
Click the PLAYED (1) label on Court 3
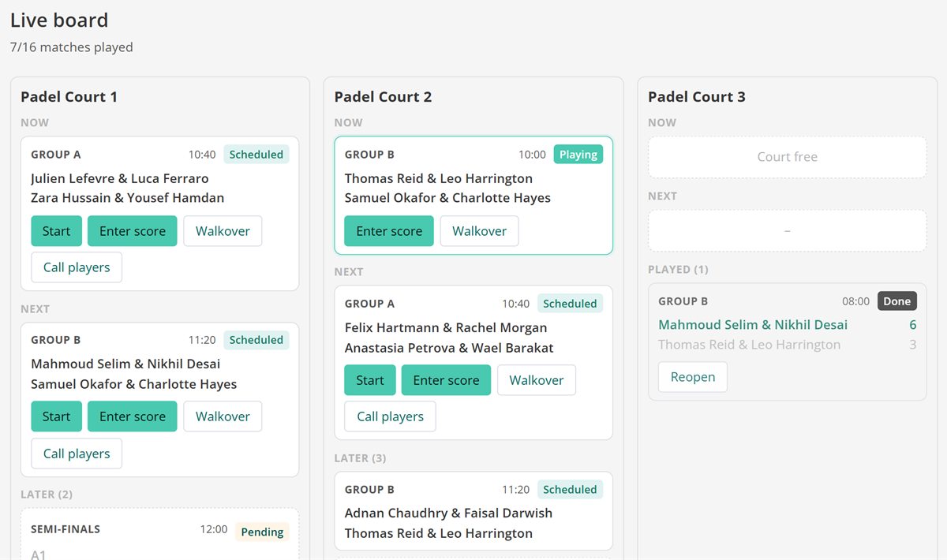click(x=678, y=270)
